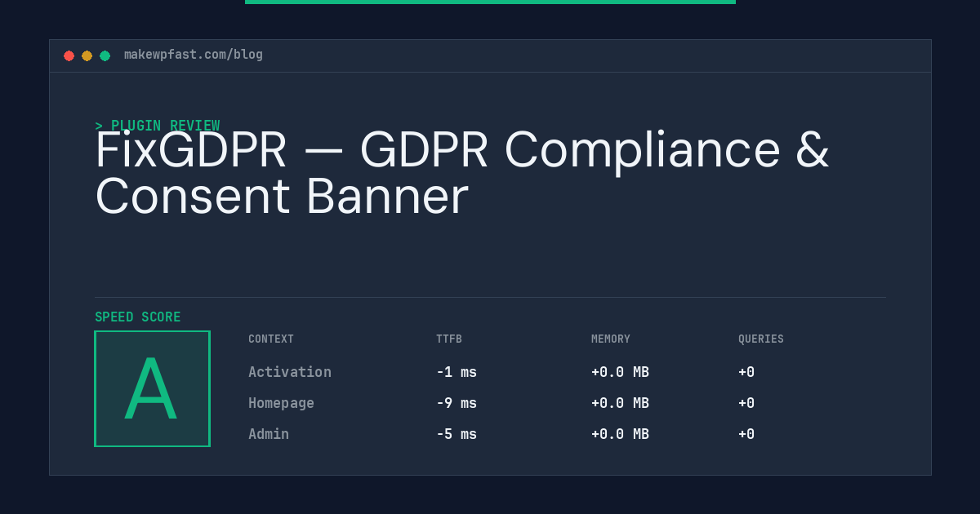Click the -1 ms TTFB value
This screenshot has height=514, width=980.
457,372
